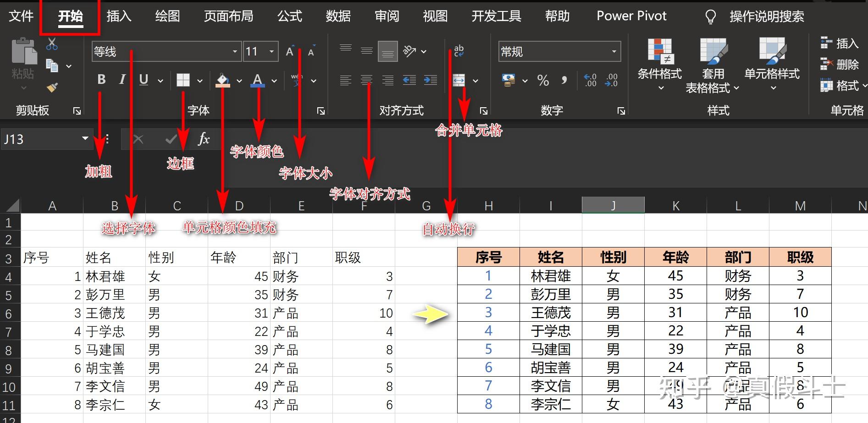The width and height of the screenshot is (868, 423).
Task: Open 套用表格格式 table styles
Action: 713,66
